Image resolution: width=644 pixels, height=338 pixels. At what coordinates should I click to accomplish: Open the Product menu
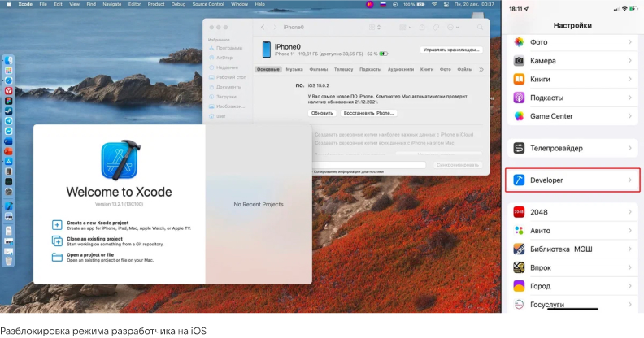point(155,4)
